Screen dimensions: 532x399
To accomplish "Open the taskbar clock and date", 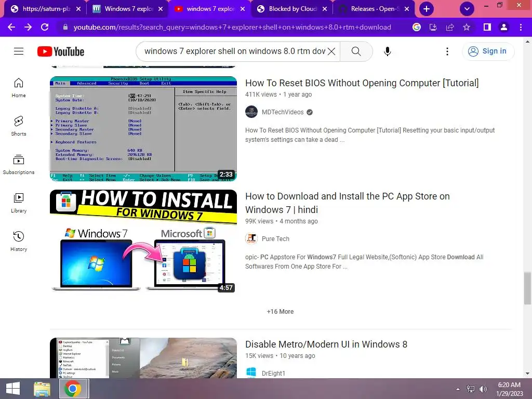I will tap(509, 389).
